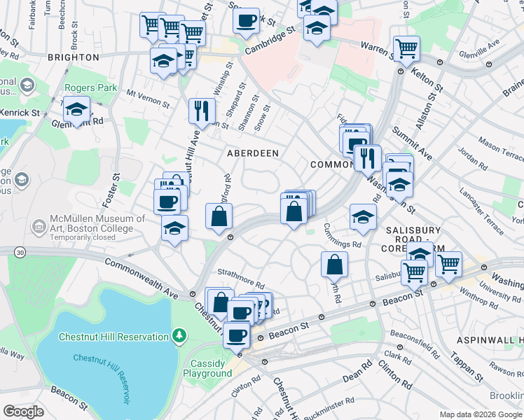Select the Summit Ave street label
Screen dimensions: 524x420
click(412, 143)
